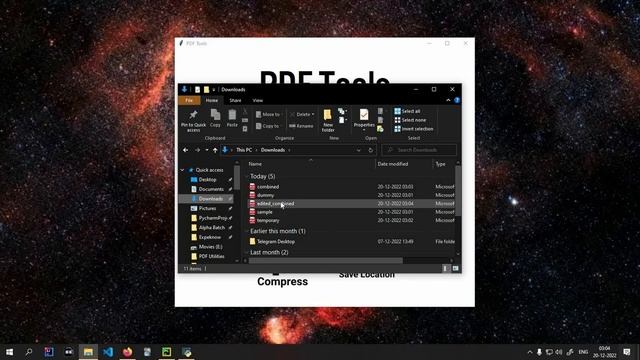Open PyCharm from taskbar
640x360 pixels.
coord(167,352)
